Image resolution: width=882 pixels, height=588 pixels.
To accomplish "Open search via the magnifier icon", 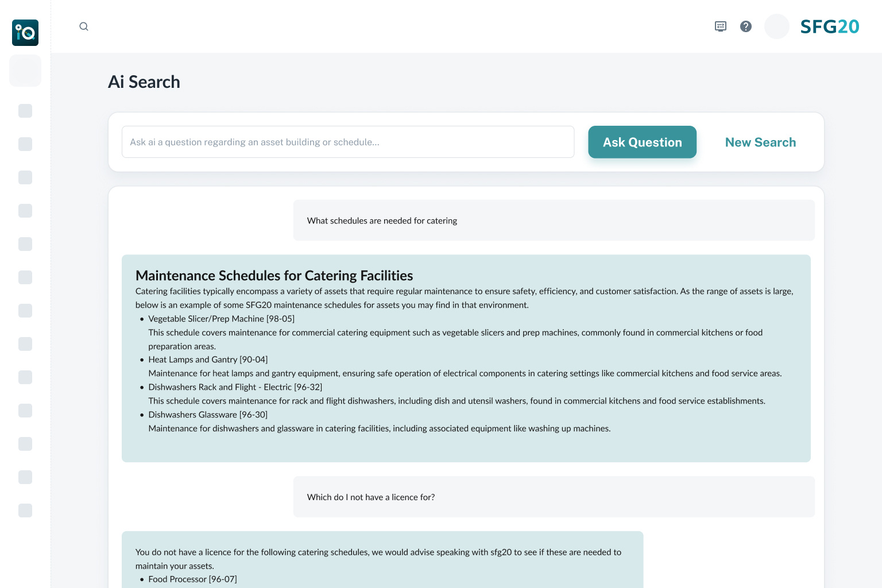I will [84, 26].
